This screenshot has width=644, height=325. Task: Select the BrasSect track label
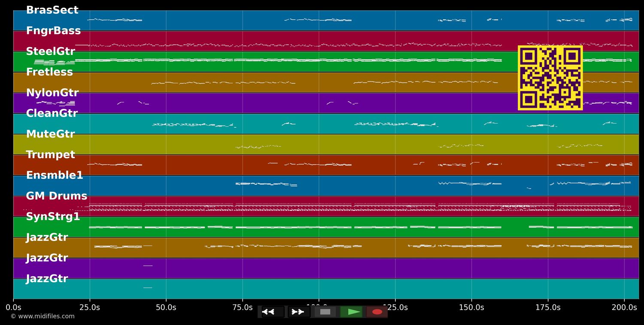pos(52,10)
